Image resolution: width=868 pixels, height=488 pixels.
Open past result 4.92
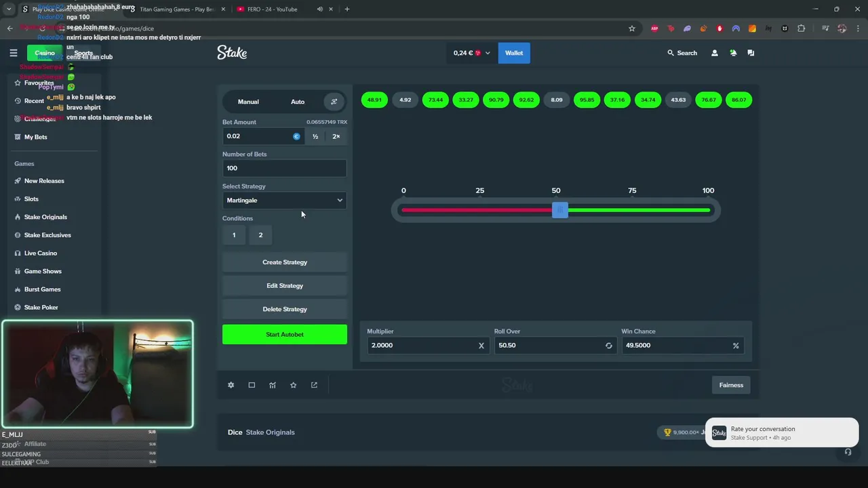coord(405,100)
